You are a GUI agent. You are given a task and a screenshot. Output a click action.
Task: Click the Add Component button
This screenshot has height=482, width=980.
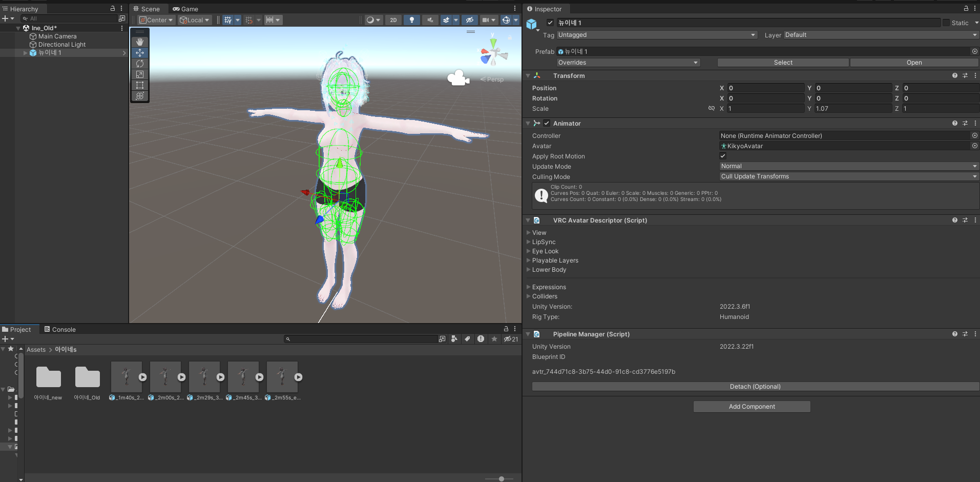coord(752,407)
